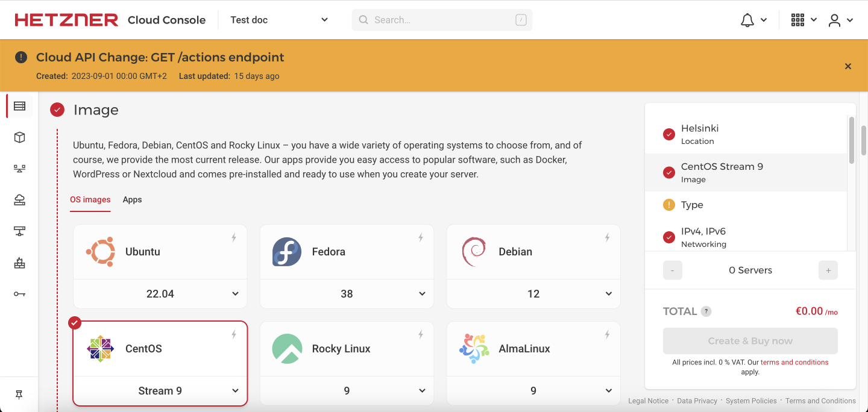Expand AlmaLinux 9 version dropdown

[x=533, y=391]
